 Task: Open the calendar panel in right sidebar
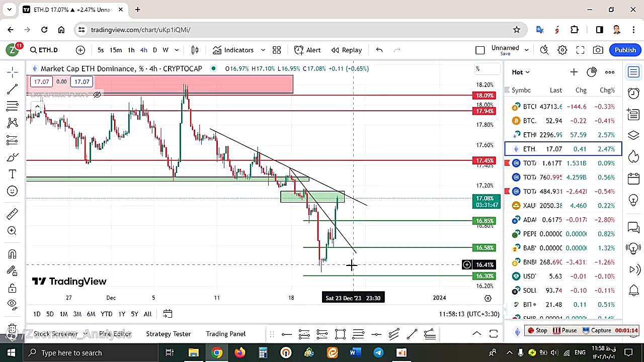(633, 178)
